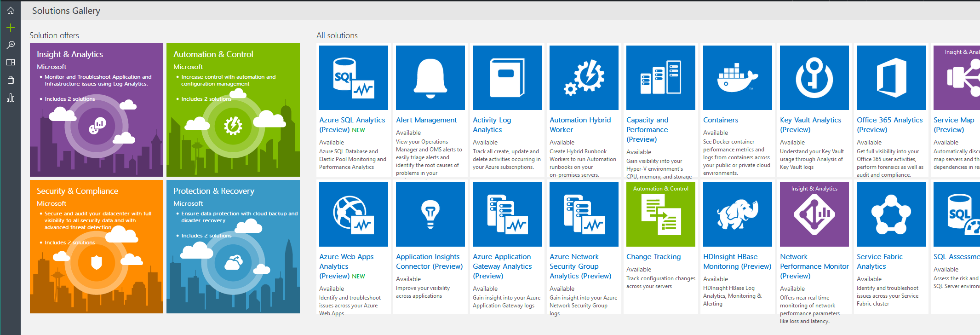
Task: Select Azure Web Apps Analytics globe icon
Action: pos(354,214)
